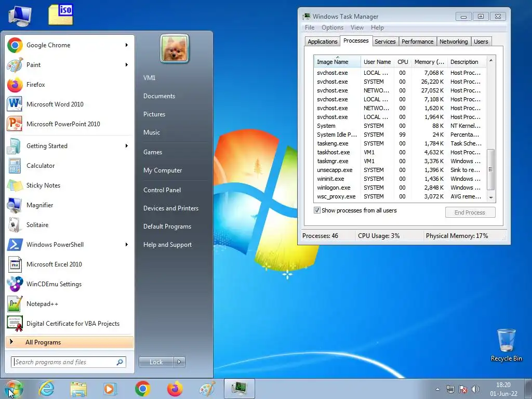
Task: Click the Internet Explorer taskbar icon
Action: click(46, 389)
